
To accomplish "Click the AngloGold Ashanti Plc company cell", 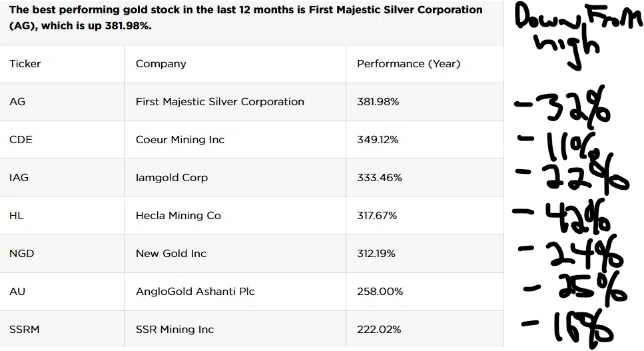I will coord(195,292).
